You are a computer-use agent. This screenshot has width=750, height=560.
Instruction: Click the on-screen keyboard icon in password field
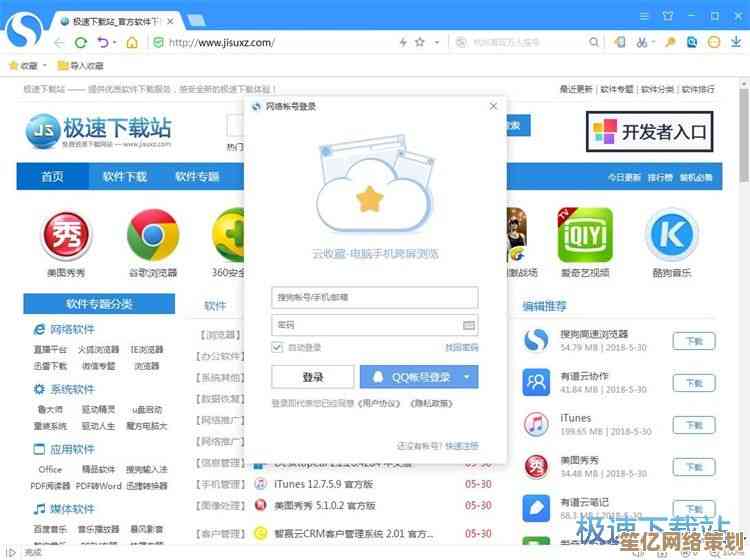click(x=468, y=325)
